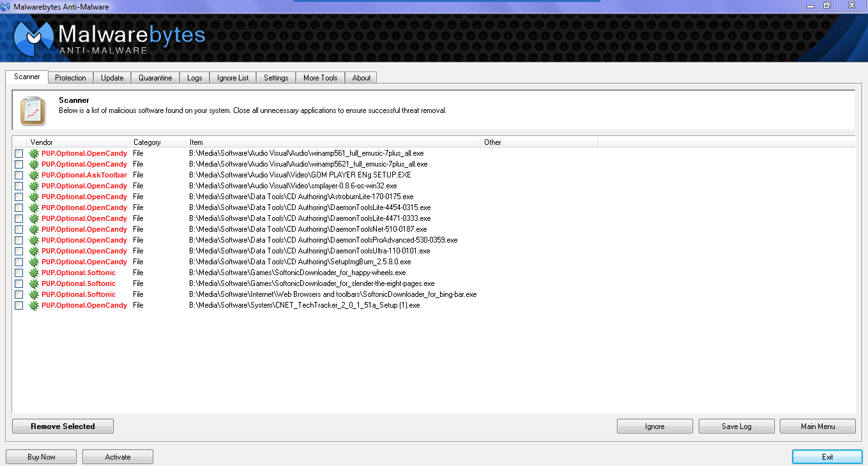868x466 pixels.
Task: Click the Exit button
Action: pyautogui.click(x=828, y=457)
